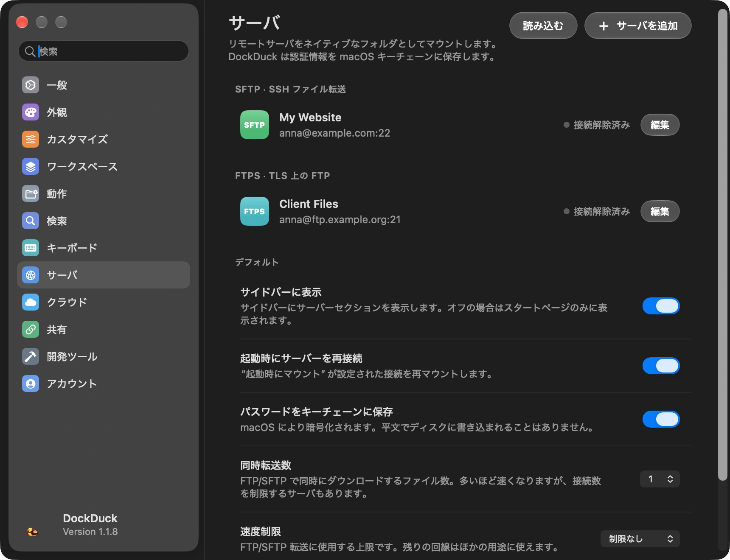
Task: Click the キーボード keyboard icon
Action: (31, 248)
